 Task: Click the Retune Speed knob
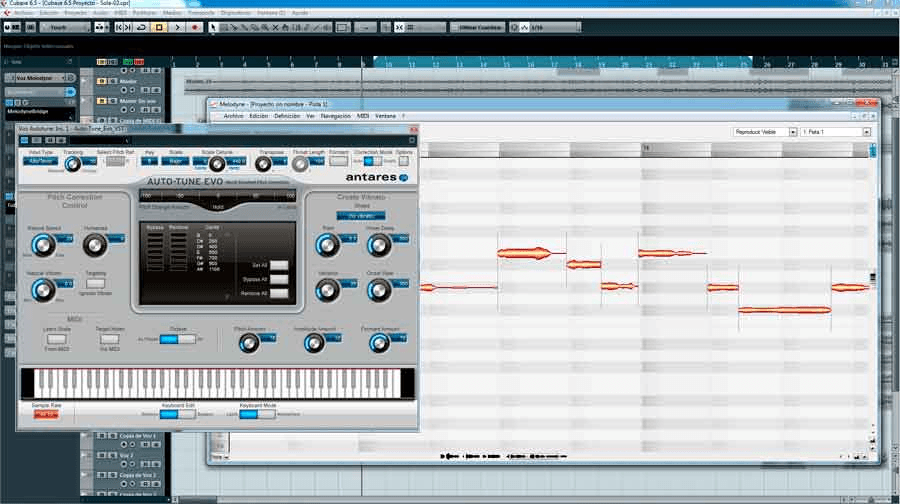coord(42,243)
